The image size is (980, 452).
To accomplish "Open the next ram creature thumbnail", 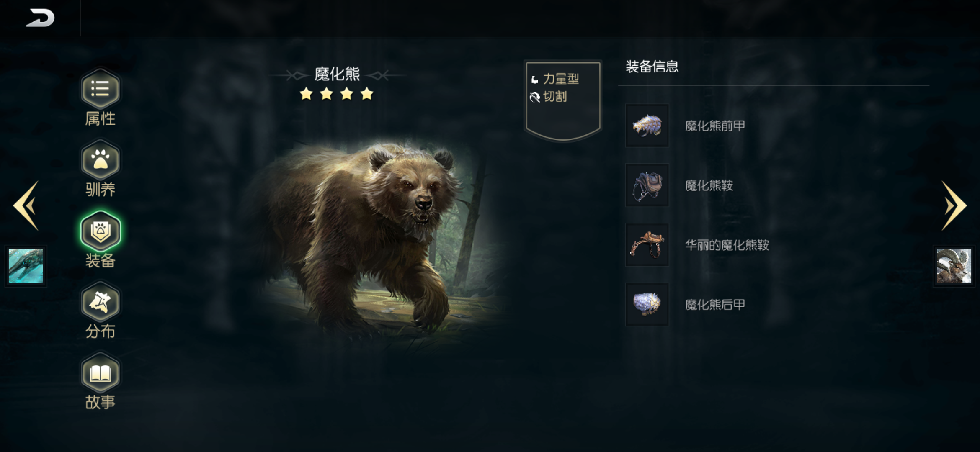I will point(954,266).
